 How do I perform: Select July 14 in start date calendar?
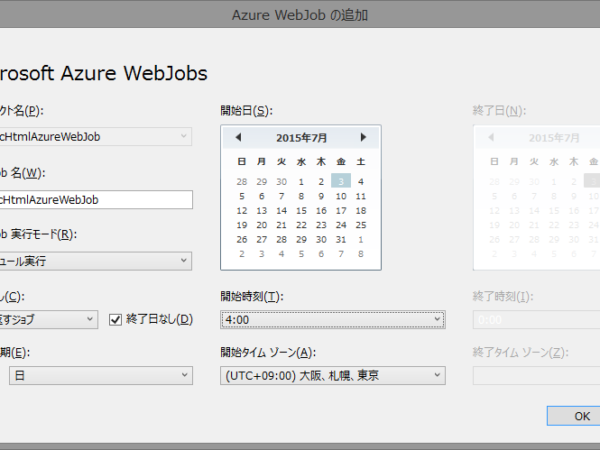click(281, 211)
